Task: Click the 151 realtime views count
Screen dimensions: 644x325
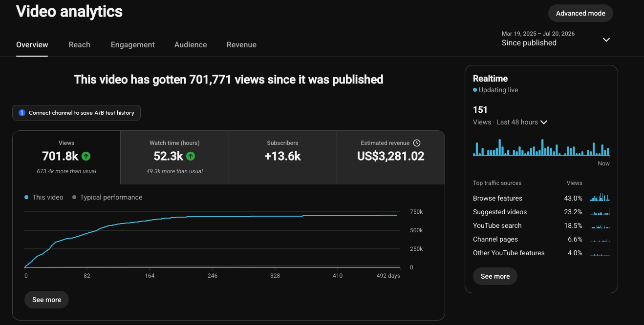Action: (x=480, y=110)
